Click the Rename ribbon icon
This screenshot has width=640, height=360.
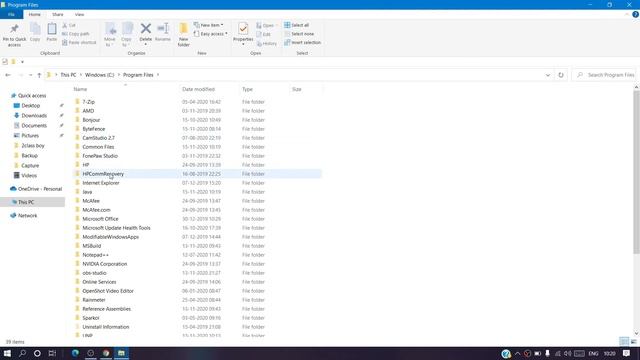[163, 32]
